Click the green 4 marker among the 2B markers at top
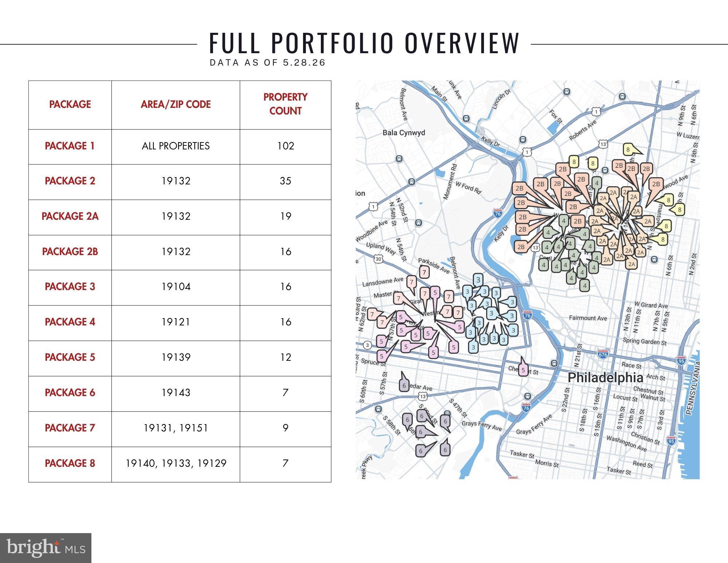This screenshot has width=728, height=563. click(597, 183)
